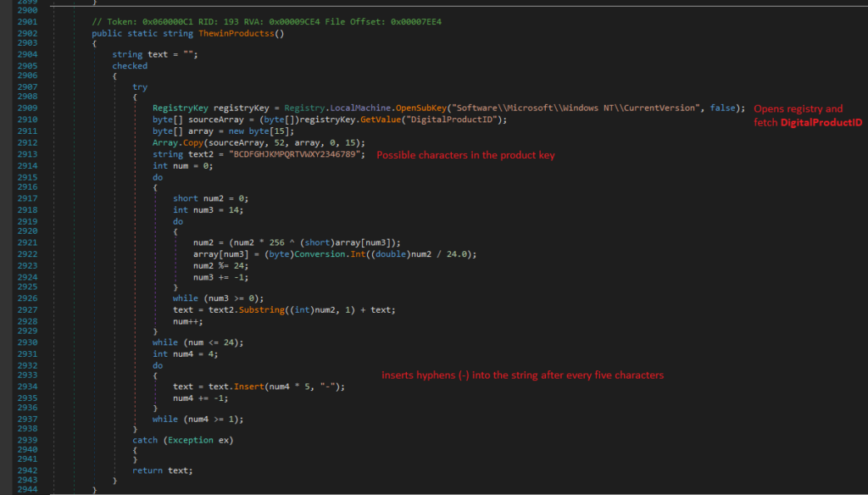
Task: Click the red "Possible characters in the product key" note
Action: click(465, 155)
